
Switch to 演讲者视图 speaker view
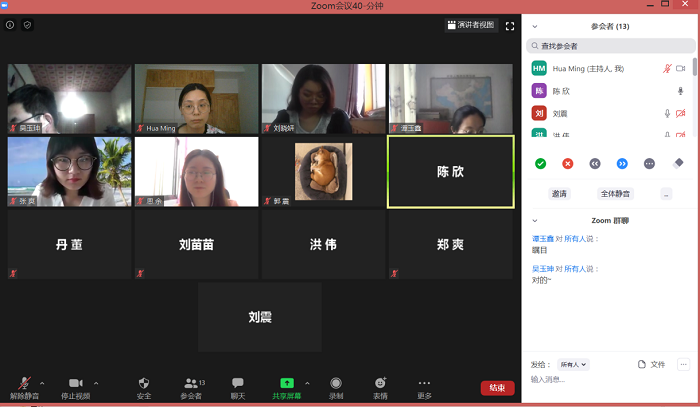(x=470, y=26)
